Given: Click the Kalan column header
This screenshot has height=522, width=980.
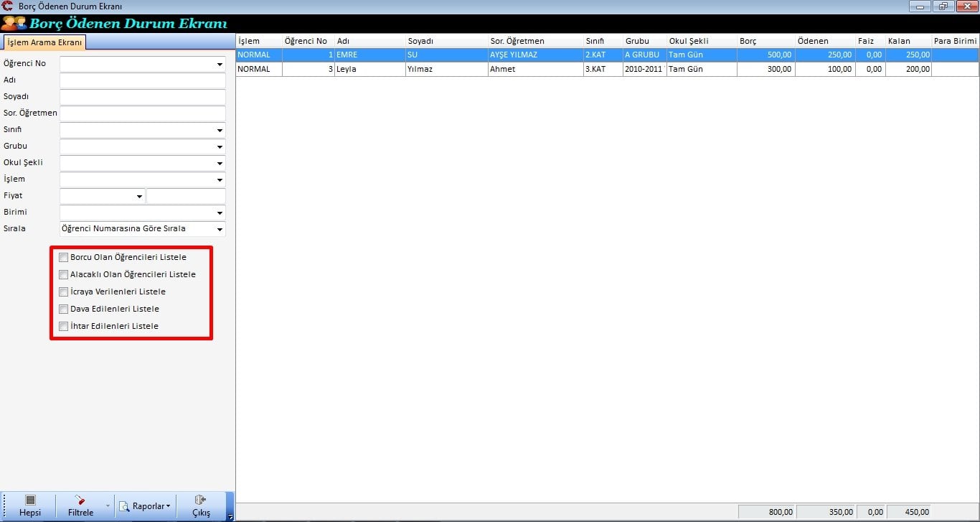Looking at the screenshot, I should click(x=908, y=41).
